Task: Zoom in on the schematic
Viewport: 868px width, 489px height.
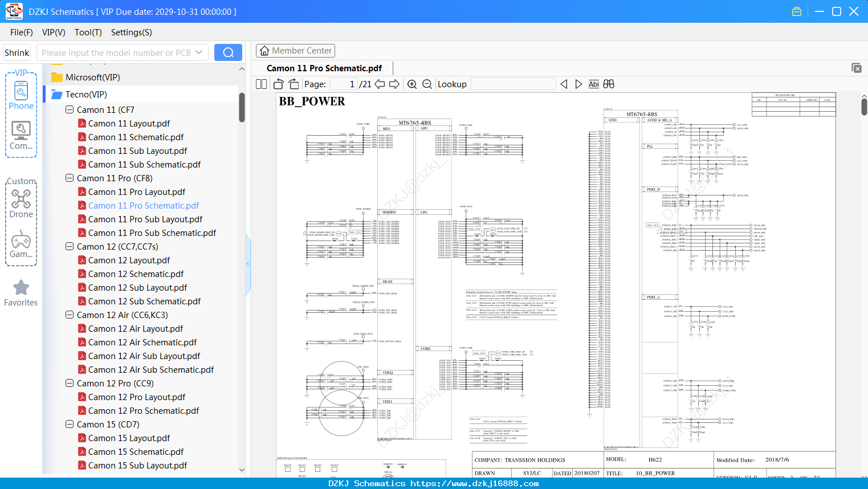Action: coord(412,84)
